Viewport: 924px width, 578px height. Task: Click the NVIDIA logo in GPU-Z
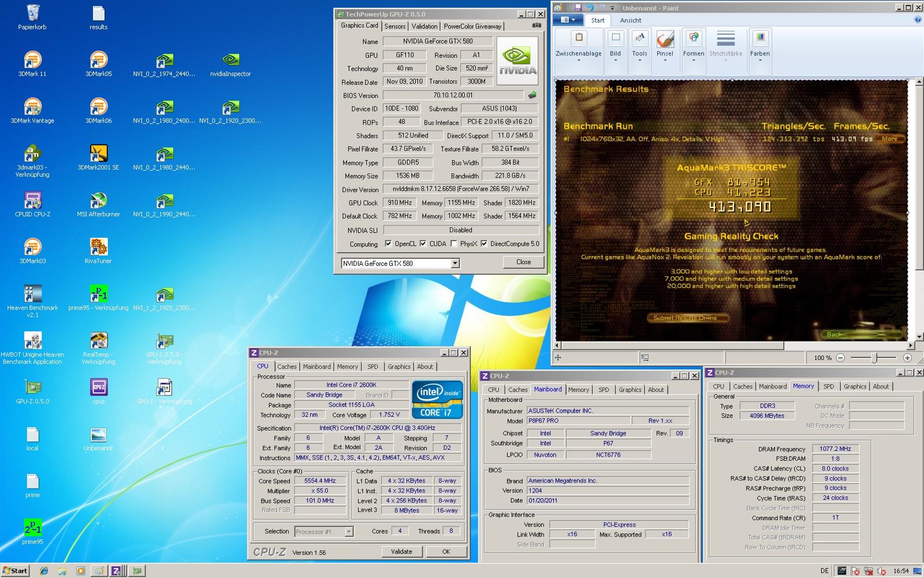point(517,60)
